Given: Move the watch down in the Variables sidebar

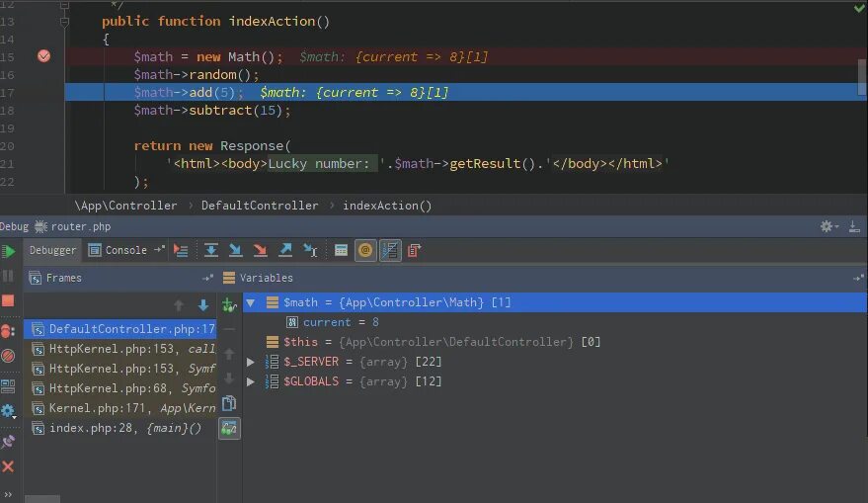Looking at the screenshot, I should tap(229, 378).
